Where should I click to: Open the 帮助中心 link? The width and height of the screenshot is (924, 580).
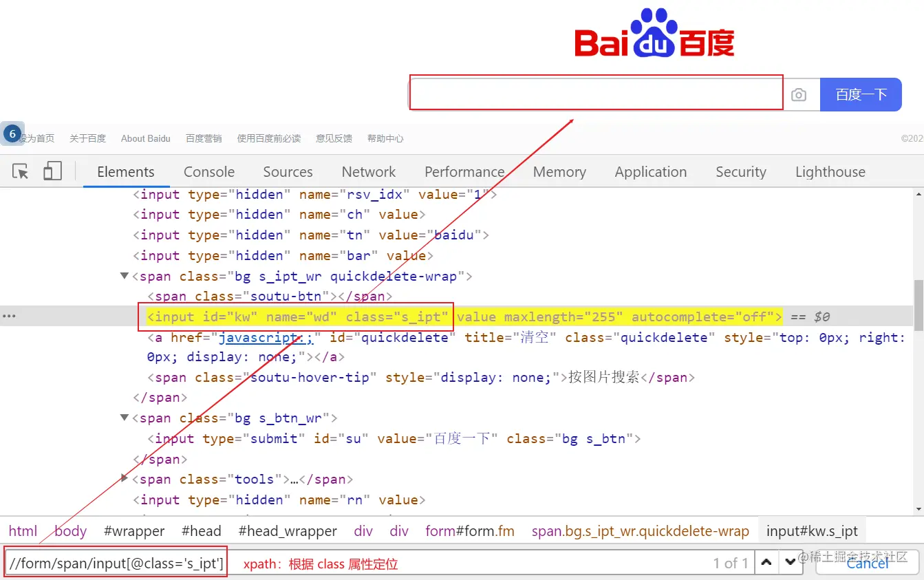click(385, 138)
